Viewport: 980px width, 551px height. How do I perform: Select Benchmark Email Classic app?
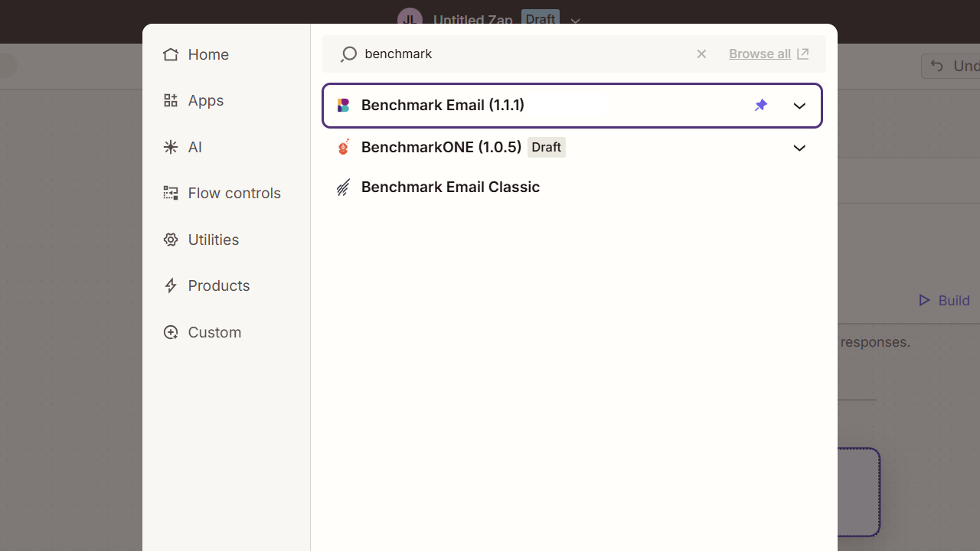572,187
